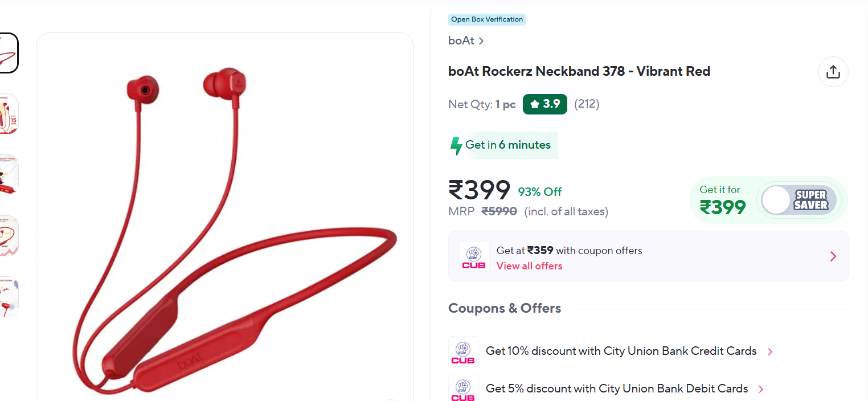Expand the coupon offers arrow
This screenshot has width=868, height=401.
(833, 256)
